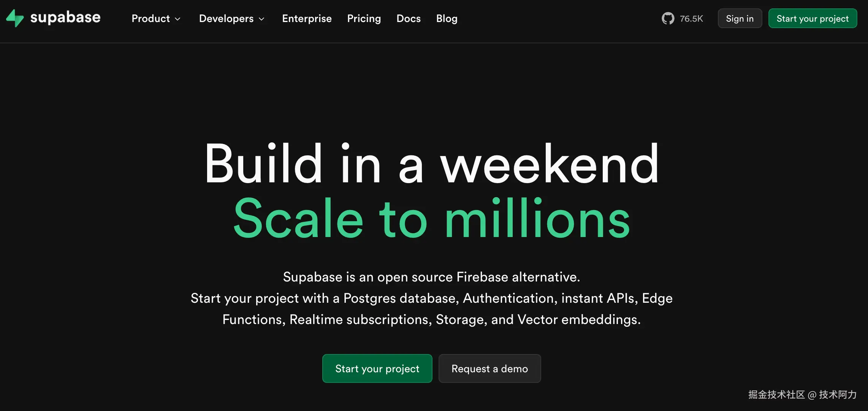Click the Supabase lightning bolt logo icon
The image size is (868, 411).
pos(15,18)
